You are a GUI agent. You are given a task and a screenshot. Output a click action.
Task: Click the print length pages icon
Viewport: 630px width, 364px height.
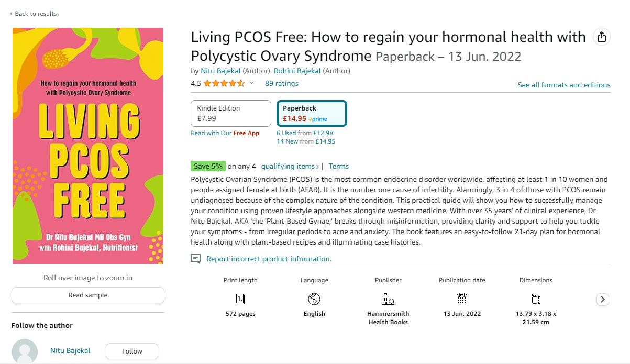[x=240, y=299]
